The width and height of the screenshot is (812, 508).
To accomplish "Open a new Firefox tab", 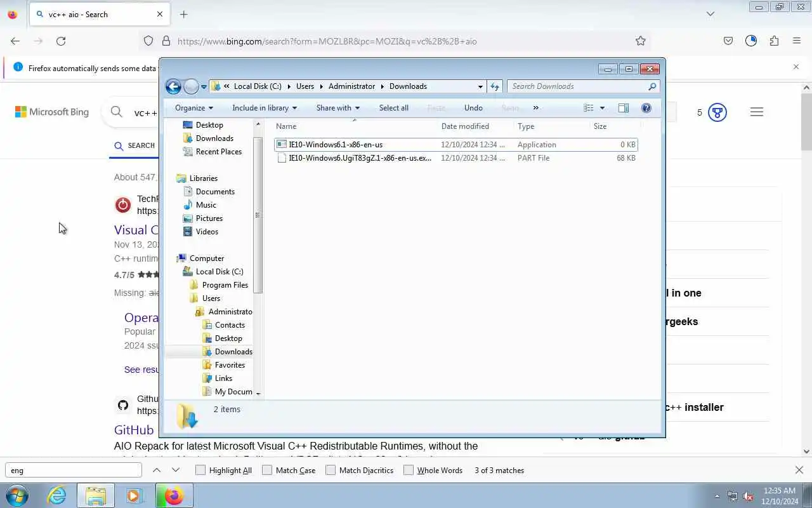I will pyautogui.click(x=183, y=14).
